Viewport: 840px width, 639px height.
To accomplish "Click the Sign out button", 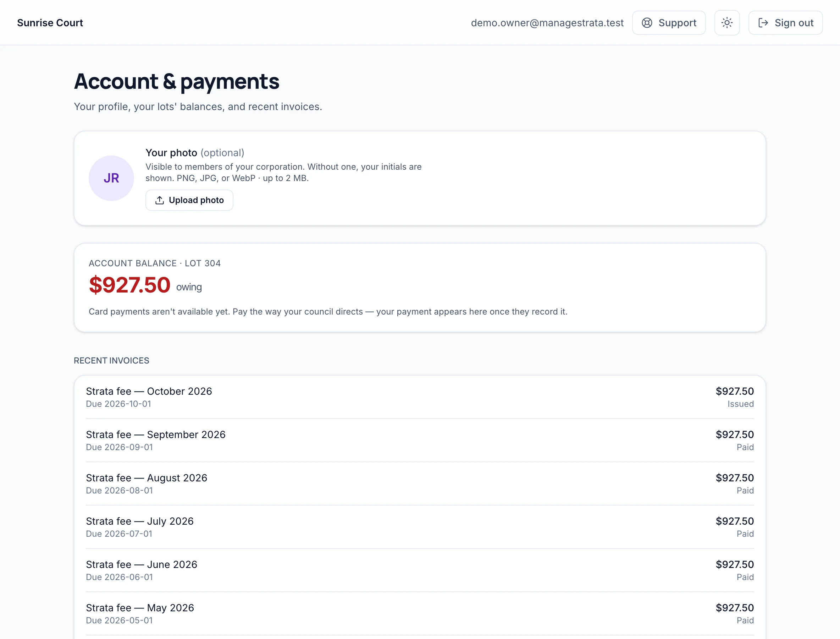I will [x=785, y=23].
